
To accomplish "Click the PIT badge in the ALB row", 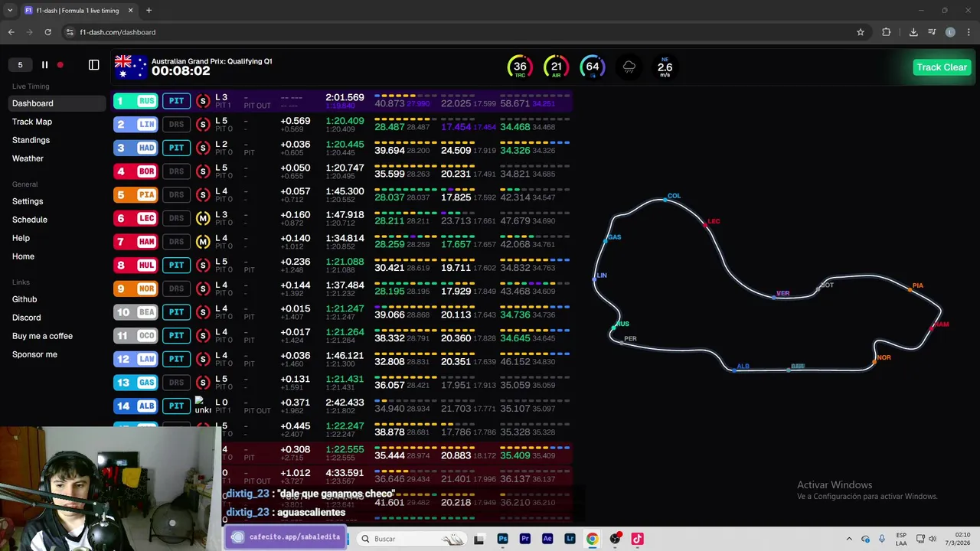I will [176, 406].
